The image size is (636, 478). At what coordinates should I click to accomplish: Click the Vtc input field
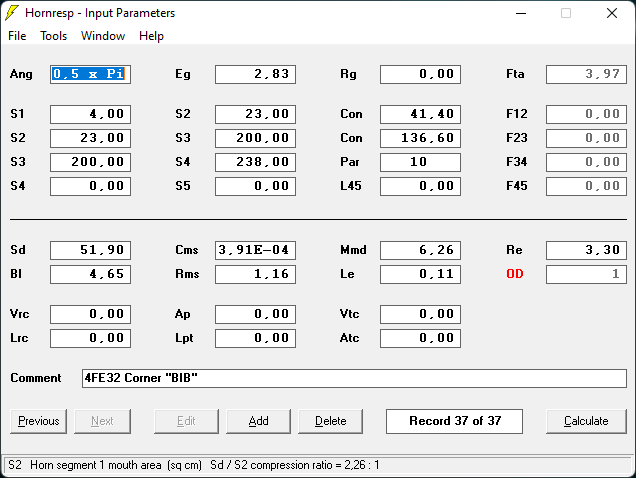(420, 314)
